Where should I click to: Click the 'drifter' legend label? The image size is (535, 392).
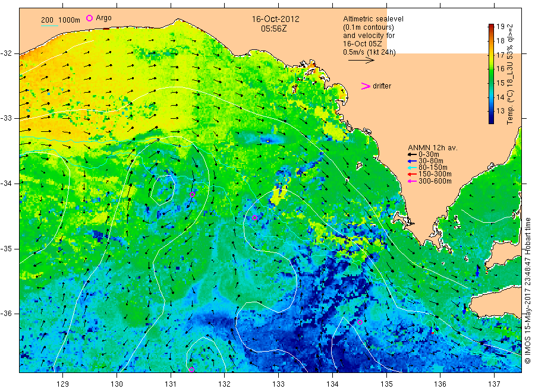382,86
